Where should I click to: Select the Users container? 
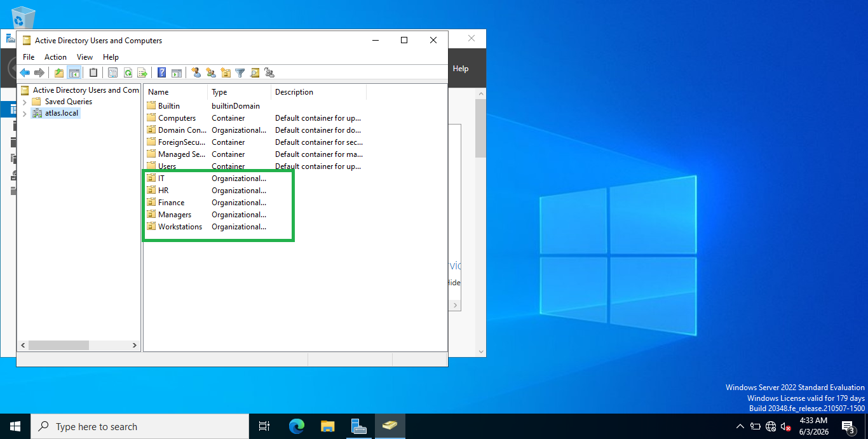[x=167, y=166]
